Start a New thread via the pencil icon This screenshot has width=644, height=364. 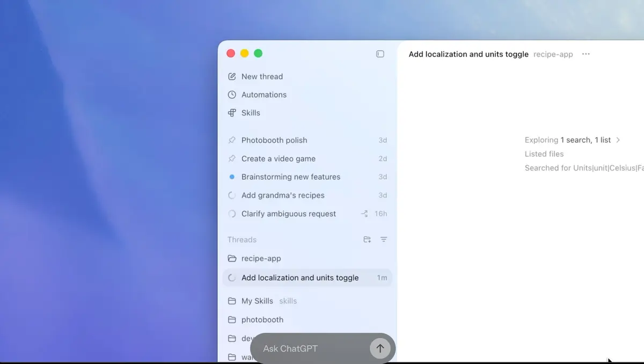[x=232, y=76]
